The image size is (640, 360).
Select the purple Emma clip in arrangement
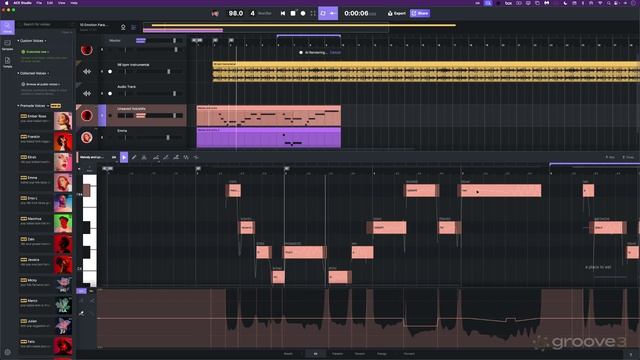pos(269,138)
